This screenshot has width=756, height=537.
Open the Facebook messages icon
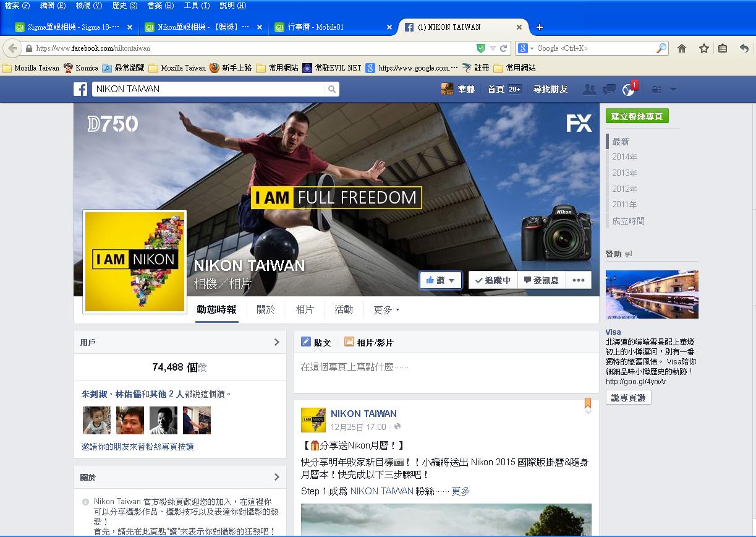pyautogui.click(x=609, y=90)
